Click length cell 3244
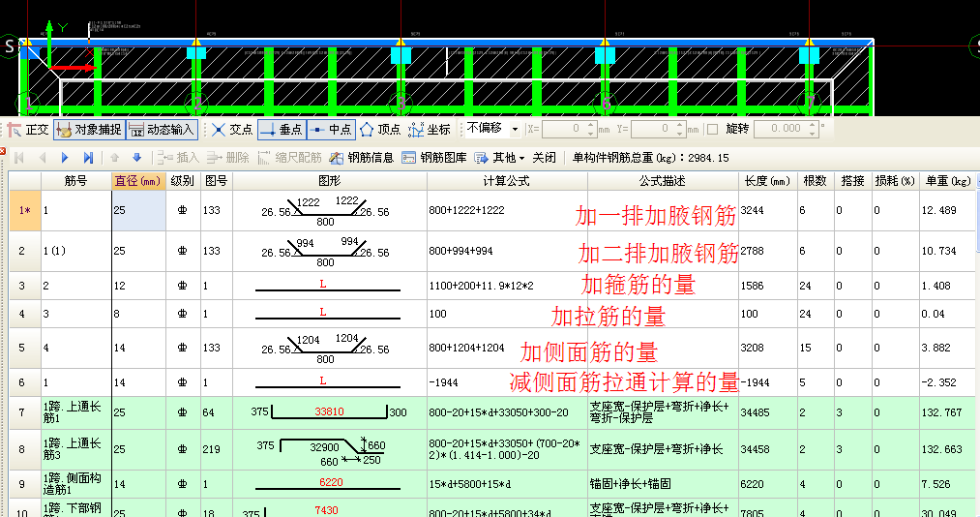This screenshot has width=980, height=517. [767, 211]
